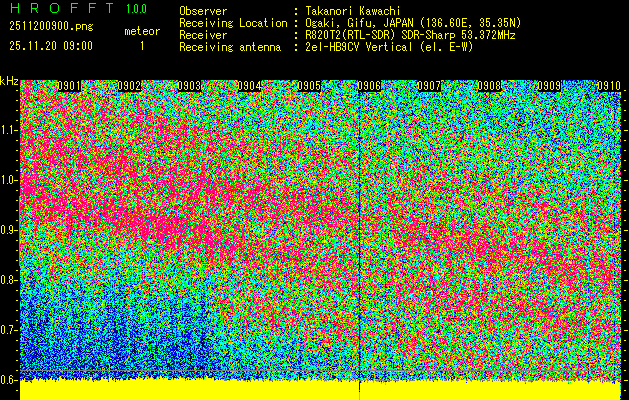Click the 0.9 frequency axis label
629x400 pixels.
click(7, 230)
